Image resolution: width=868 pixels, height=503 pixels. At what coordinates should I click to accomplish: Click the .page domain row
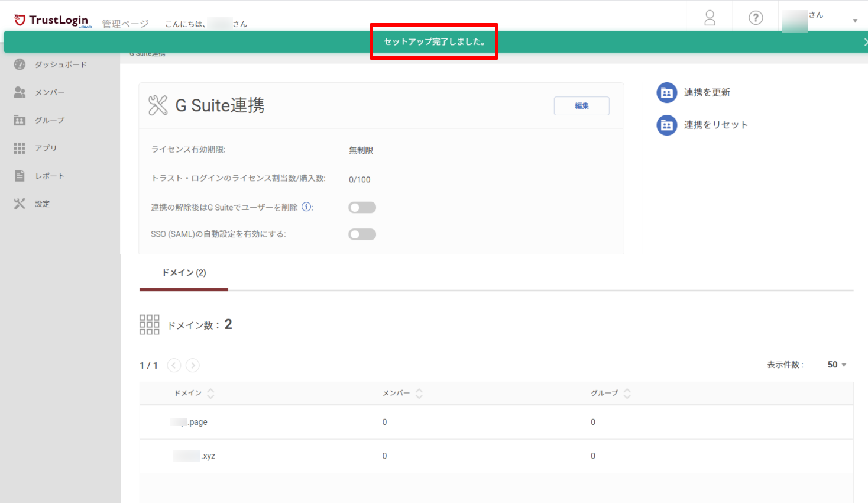coord(496,422)
